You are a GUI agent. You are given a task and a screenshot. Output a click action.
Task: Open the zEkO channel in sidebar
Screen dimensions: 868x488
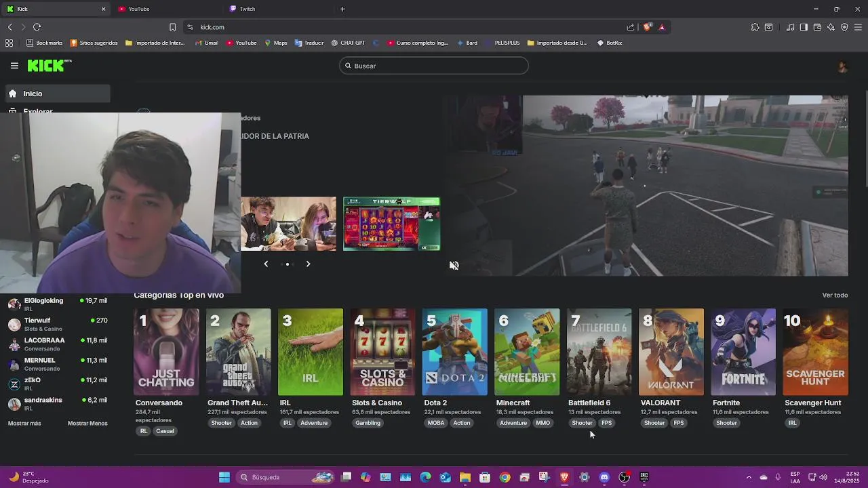58,384
